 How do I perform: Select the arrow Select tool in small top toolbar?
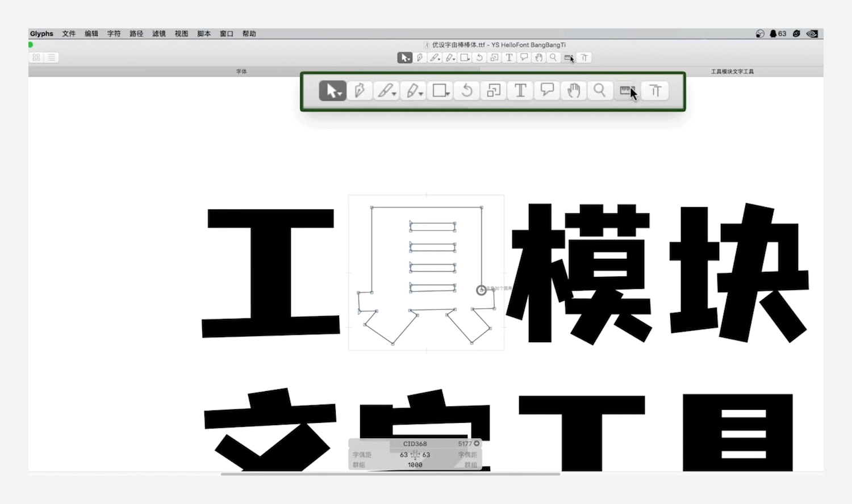click(404, 57)
